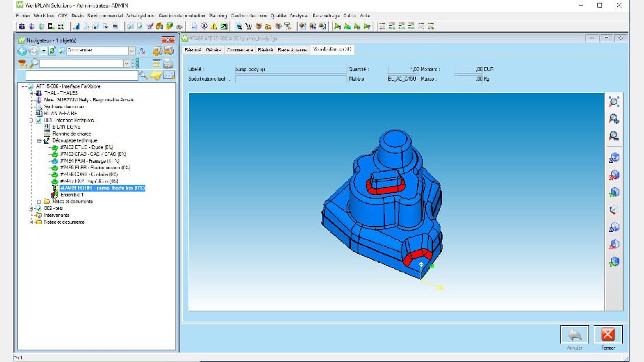Click the Navigator back arrow icon

point(22,51)
